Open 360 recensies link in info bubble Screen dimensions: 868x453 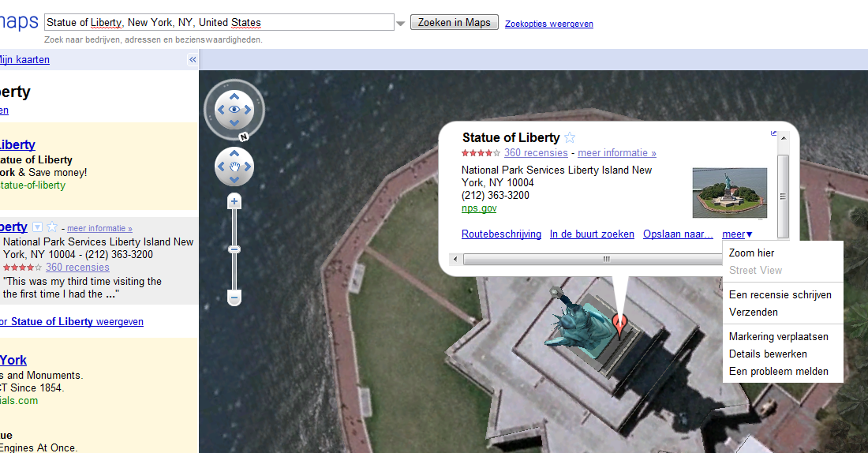coord(535,153)
